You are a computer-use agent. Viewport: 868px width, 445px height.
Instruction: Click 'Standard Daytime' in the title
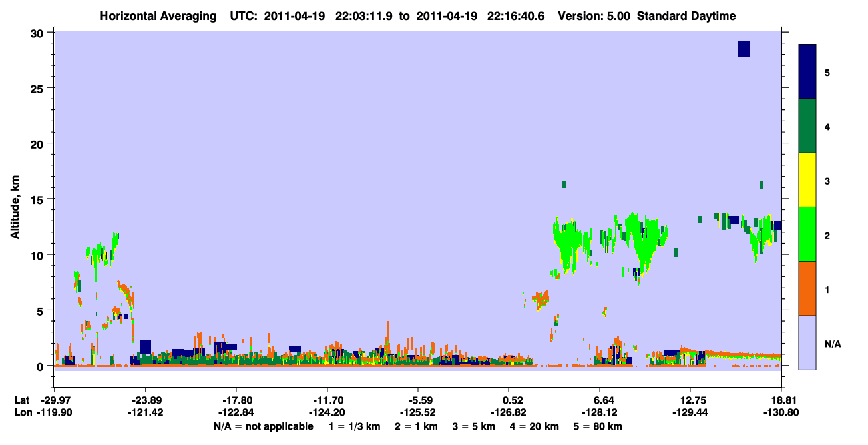pos(686,16)
